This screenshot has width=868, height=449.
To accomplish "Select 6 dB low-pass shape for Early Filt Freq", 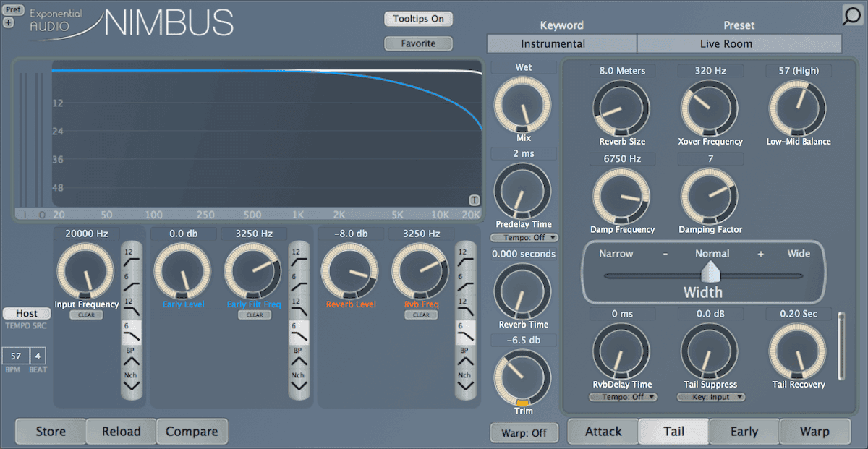I will [x=298, y=331].
